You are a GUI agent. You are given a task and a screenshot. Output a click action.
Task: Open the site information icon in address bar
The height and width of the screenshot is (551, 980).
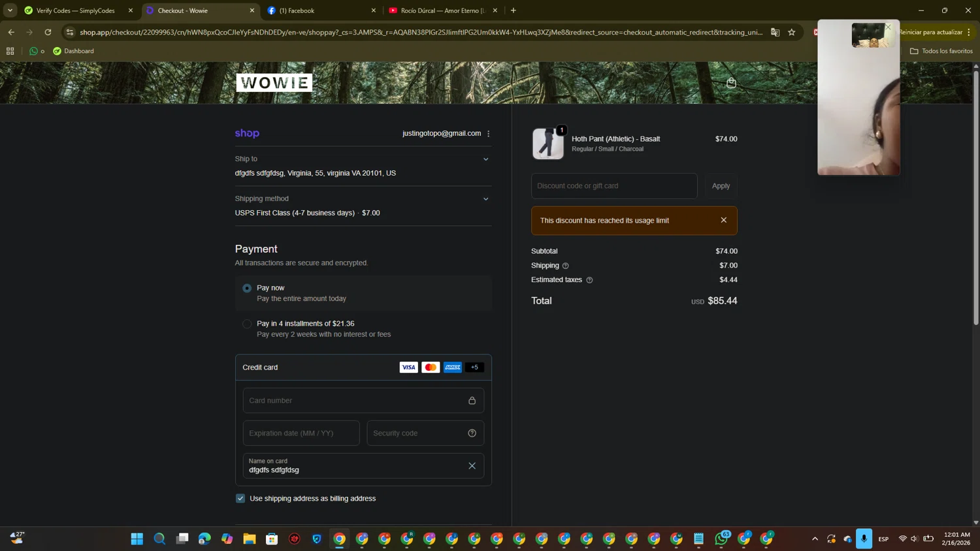coord(70,32)
